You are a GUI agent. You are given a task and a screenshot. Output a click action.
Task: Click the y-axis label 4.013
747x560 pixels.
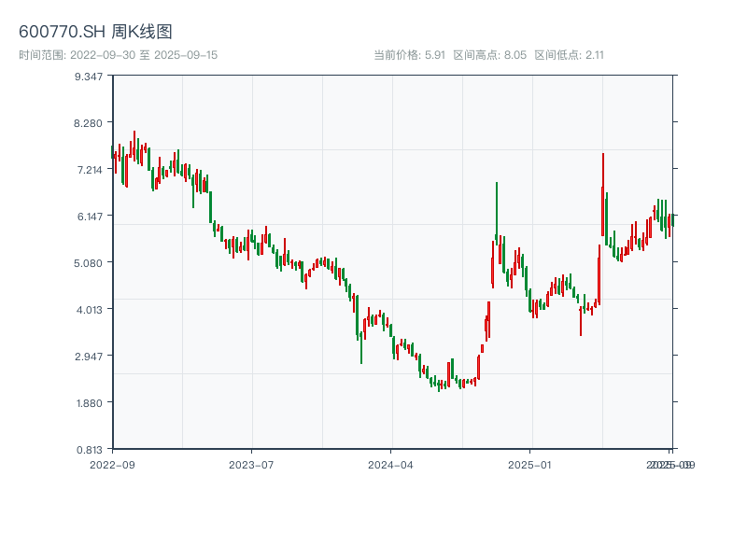click(x=90, y=310)
